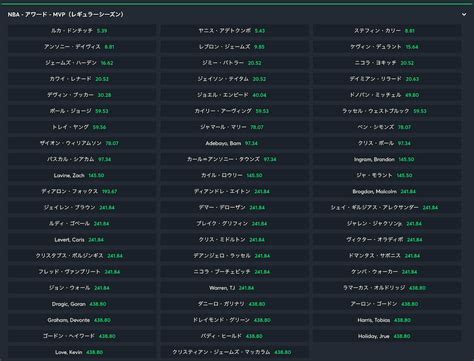474x361 pixels.
Task: Select デマー・デローザン selection
Action: 234,207
